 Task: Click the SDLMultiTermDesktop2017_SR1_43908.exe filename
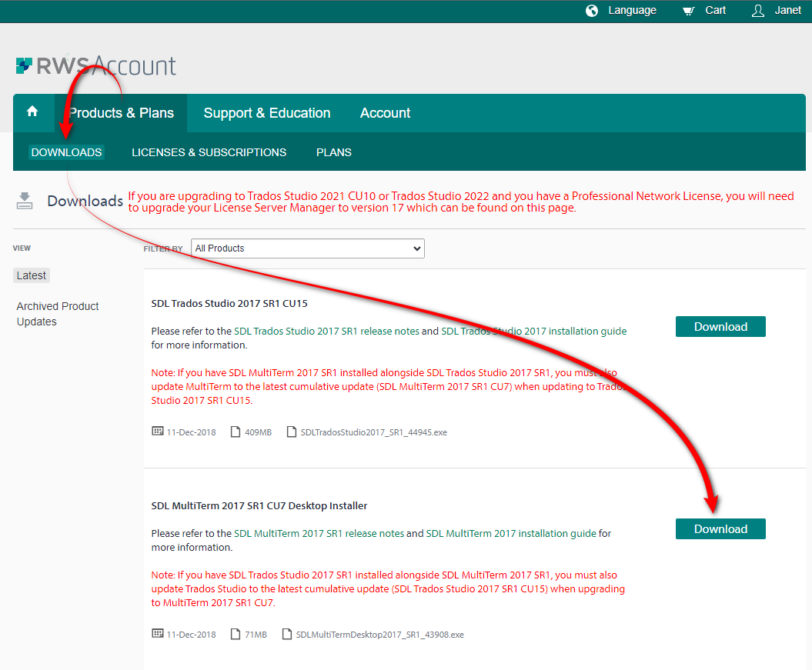379,635
